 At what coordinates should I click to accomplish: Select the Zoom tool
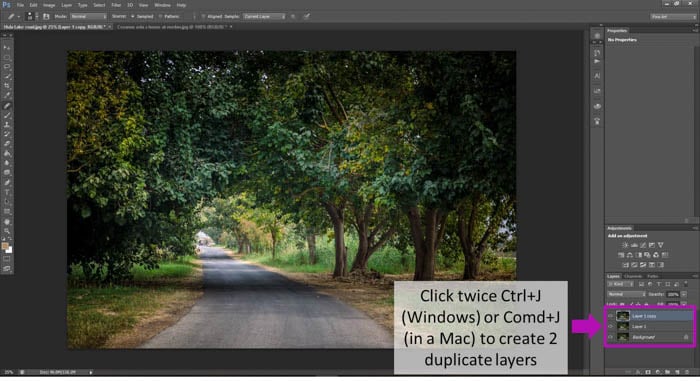click(7, 232)
